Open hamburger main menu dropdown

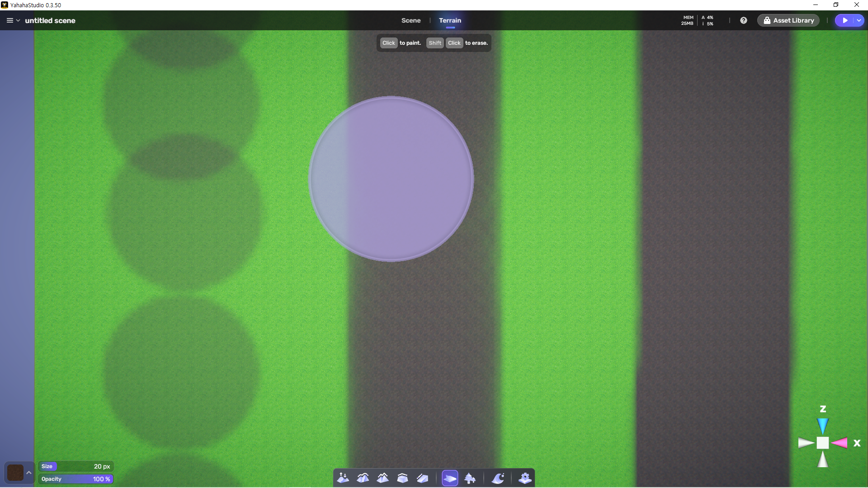(13, 20)
